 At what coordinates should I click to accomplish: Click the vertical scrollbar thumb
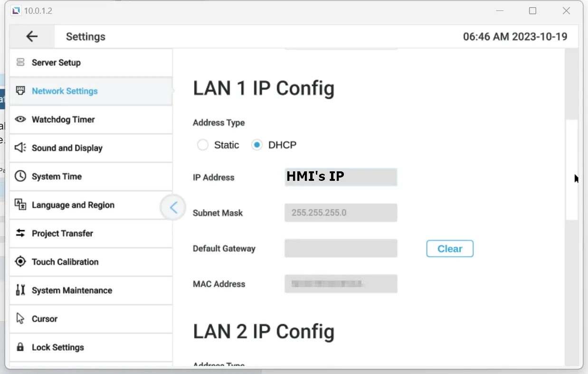pos(572,169)
